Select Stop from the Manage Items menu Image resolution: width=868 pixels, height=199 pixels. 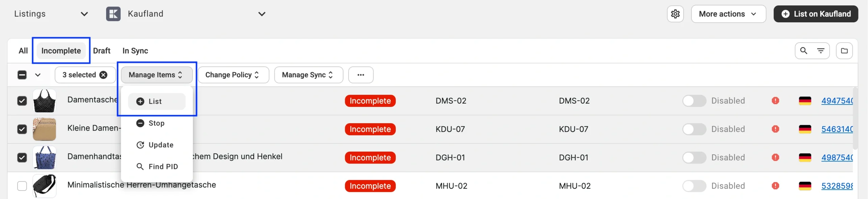pyautogui.click(x=156, y=123)
